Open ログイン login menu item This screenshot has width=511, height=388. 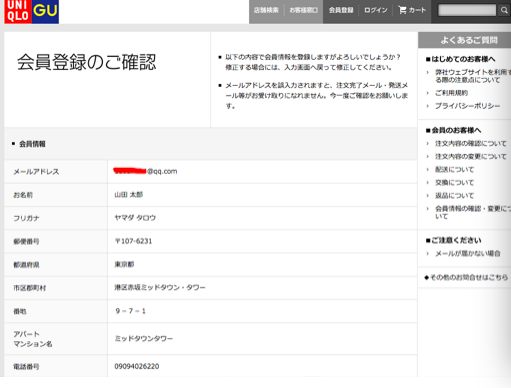point(376,10)
